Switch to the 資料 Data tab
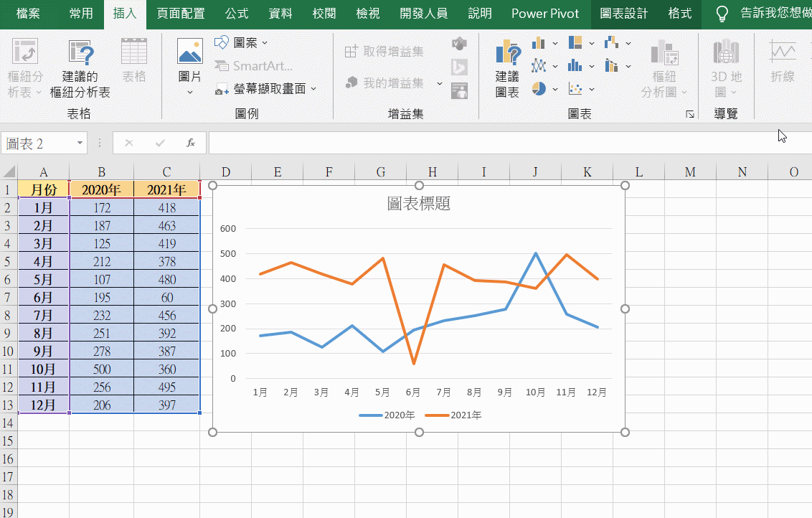Image resolution: width=812 pixels, height=518 pixels. pos(280,14)
